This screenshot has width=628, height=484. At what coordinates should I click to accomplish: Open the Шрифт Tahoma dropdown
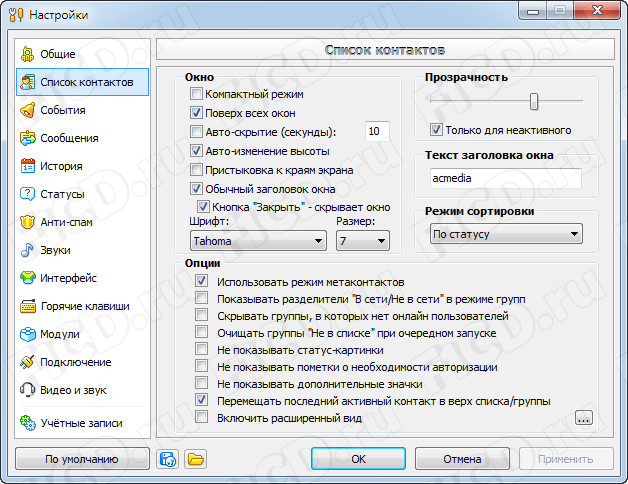(258, 241)
